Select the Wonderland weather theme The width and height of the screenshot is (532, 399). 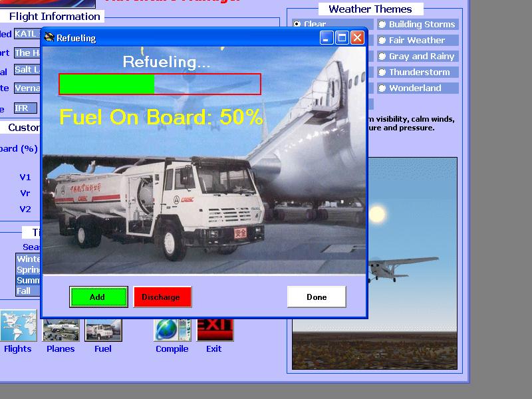[418, 88]
